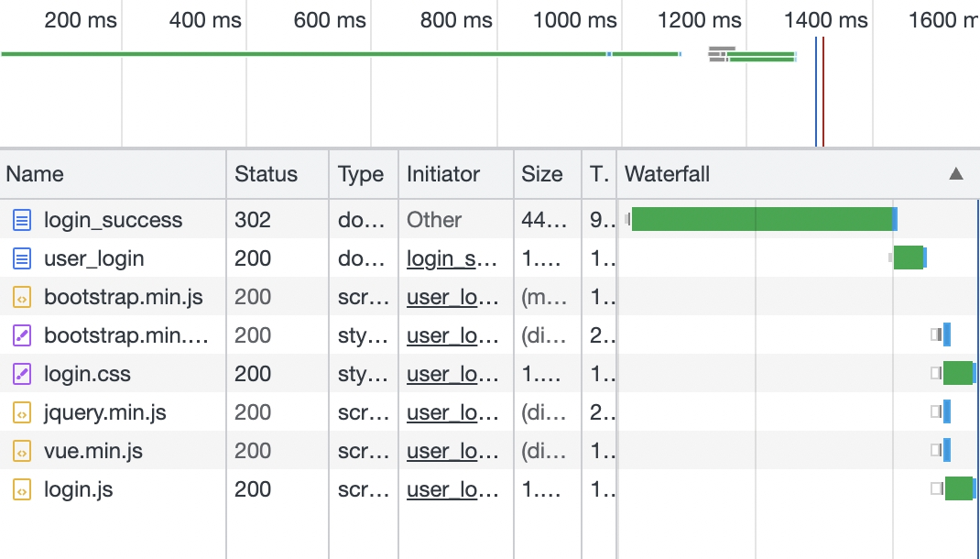Click login_success green waterfall bar
This screenshot has width=980, height=559.
(760, 220)
